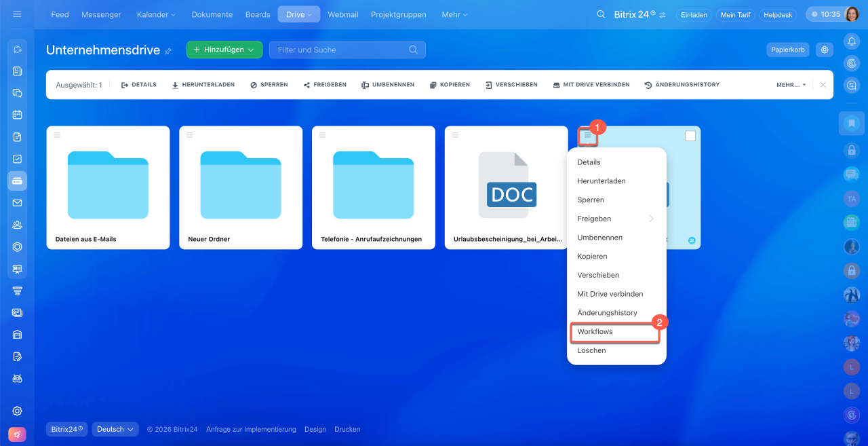Click the notifications bell icon
868x446 pixels.
click(852, 41)
